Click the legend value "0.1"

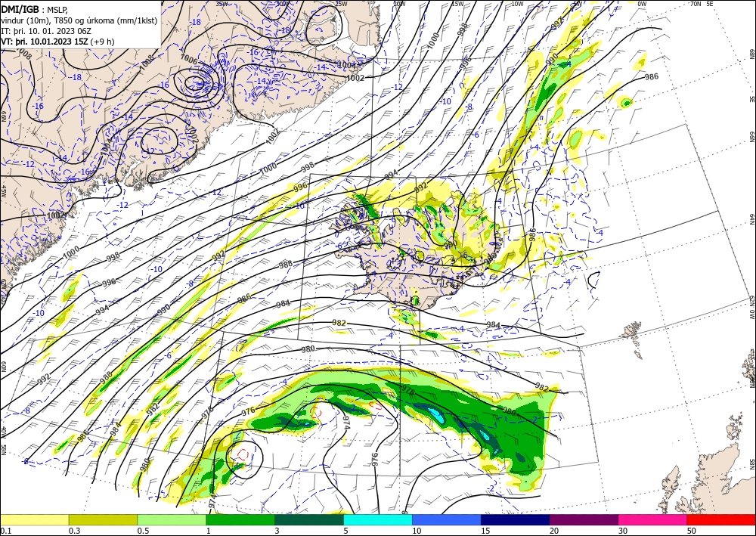point(5,531)
